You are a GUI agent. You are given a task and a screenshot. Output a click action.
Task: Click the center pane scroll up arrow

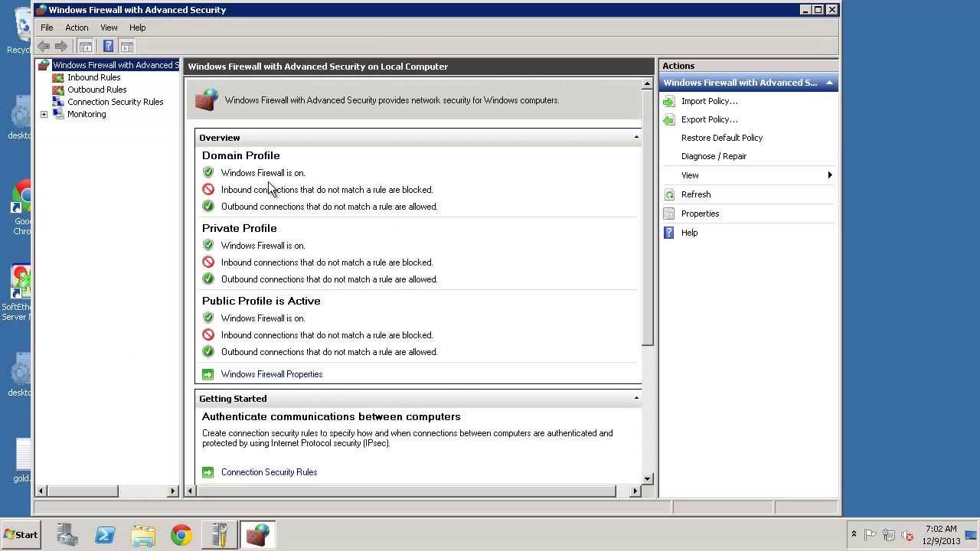coord(648,83)
